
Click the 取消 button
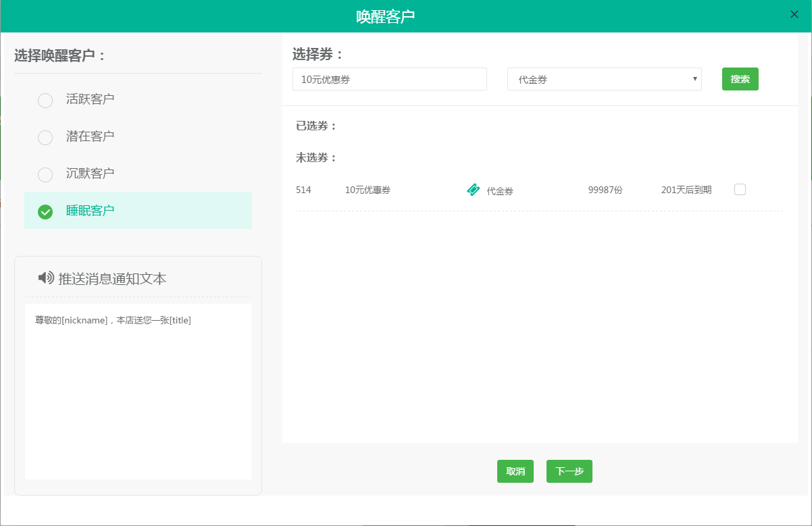click(515, 471)
